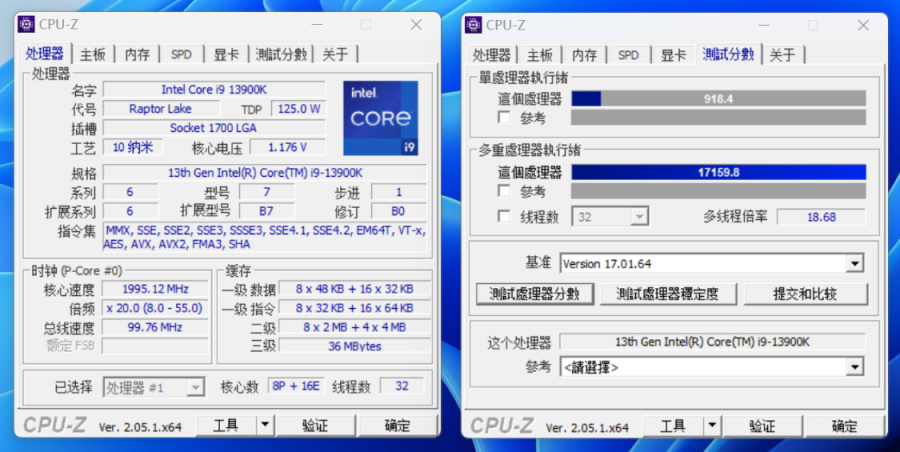Switch to 处理器 tab in right window
This screenshot has height=452, width=900.
[491, 55]
